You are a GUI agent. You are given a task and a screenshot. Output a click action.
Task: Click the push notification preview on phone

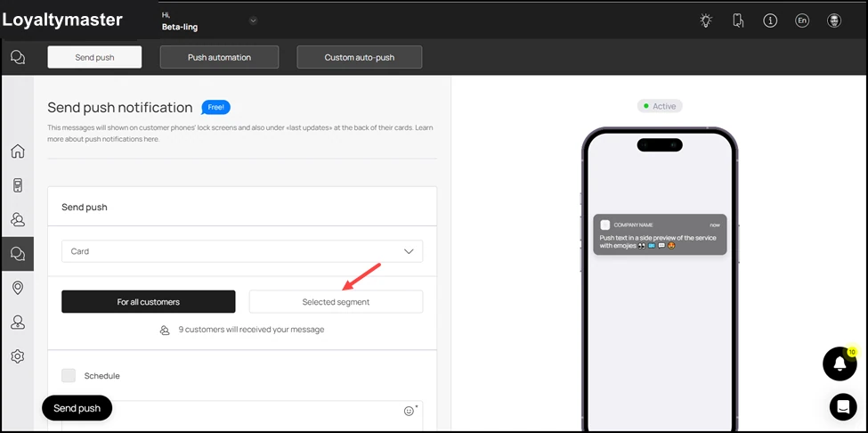660,234
